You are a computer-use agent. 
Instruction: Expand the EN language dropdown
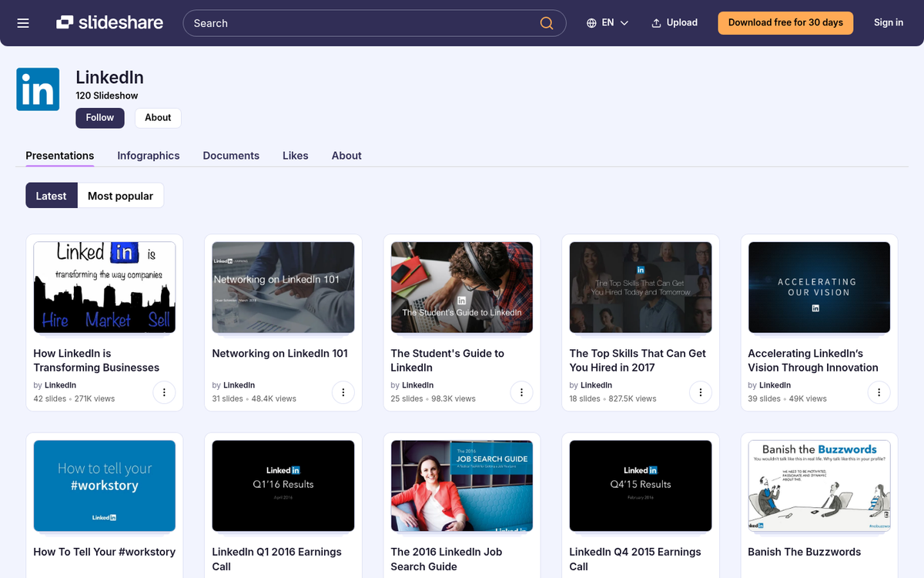(608, 23)
